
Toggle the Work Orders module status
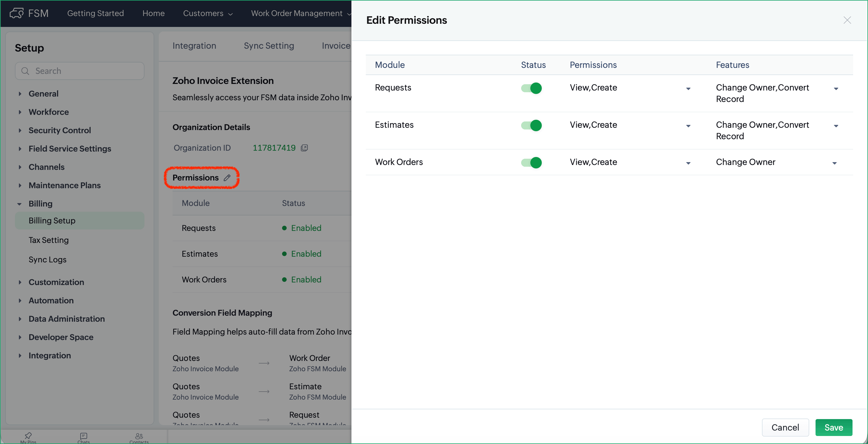click(x=531, y=163)
